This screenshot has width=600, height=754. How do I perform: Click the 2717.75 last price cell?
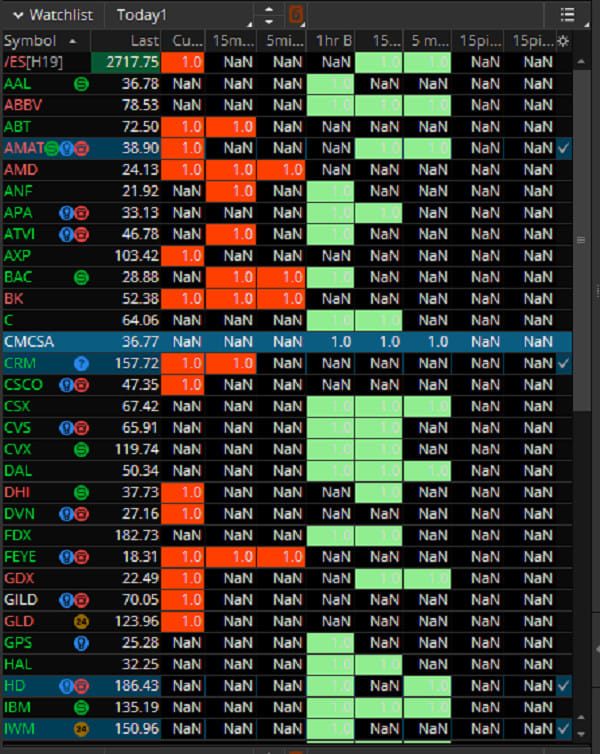coord(126,63)
